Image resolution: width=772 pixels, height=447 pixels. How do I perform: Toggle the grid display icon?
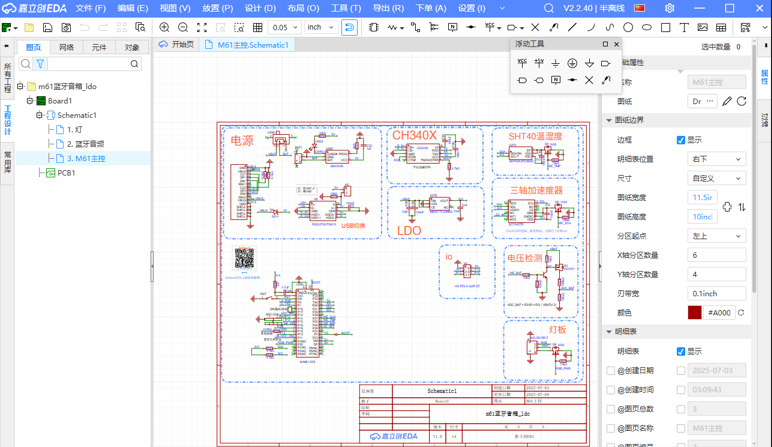point(257,28)
